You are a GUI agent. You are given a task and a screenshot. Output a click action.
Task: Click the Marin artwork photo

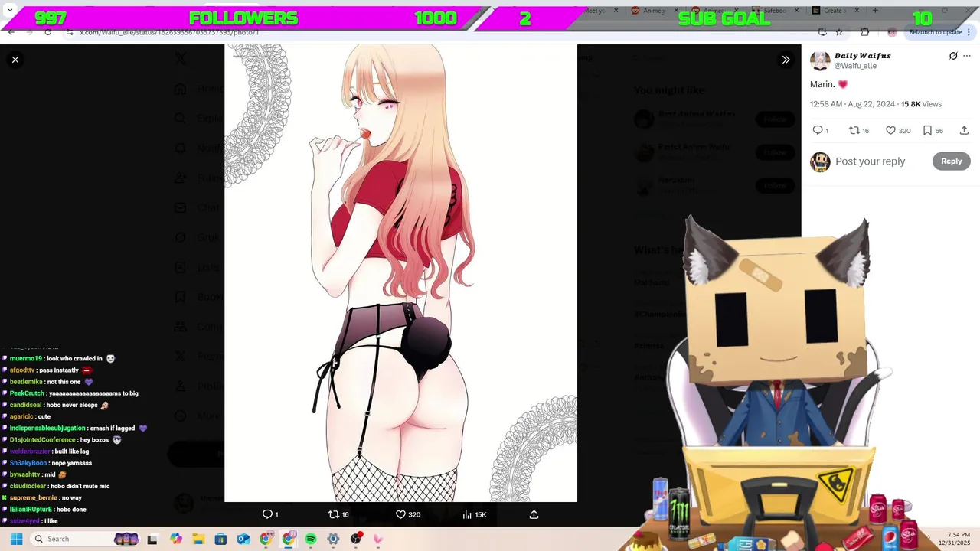pos(400,272)
